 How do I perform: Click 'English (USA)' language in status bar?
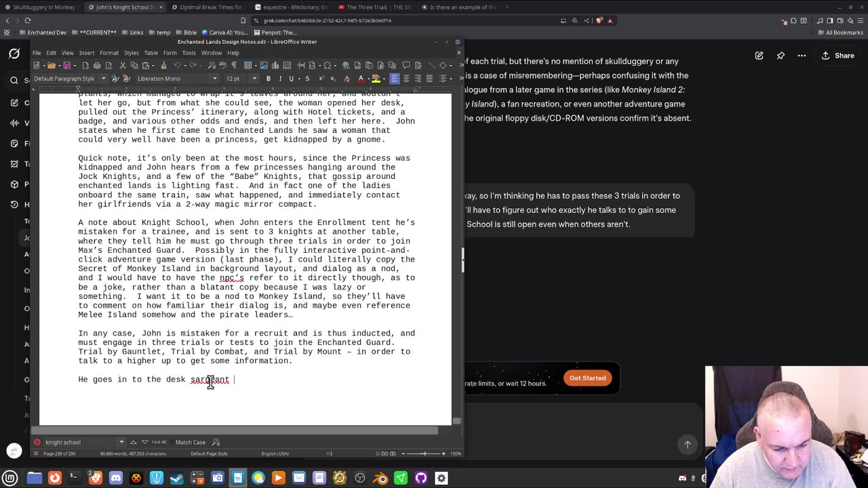pyautogui.click(x=275, y=453)
